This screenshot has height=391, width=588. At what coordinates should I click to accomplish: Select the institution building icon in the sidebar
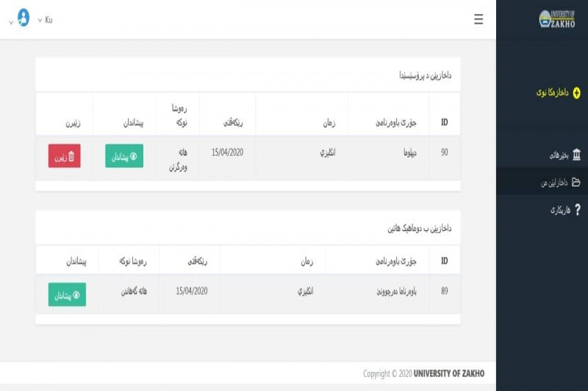coord(576,155)
